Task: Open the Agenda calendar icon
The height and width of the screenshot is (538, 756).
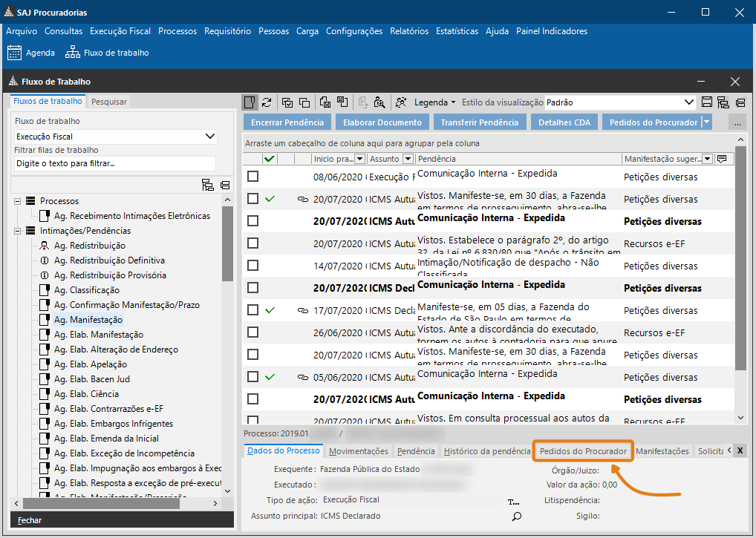Action: (15, 53)
